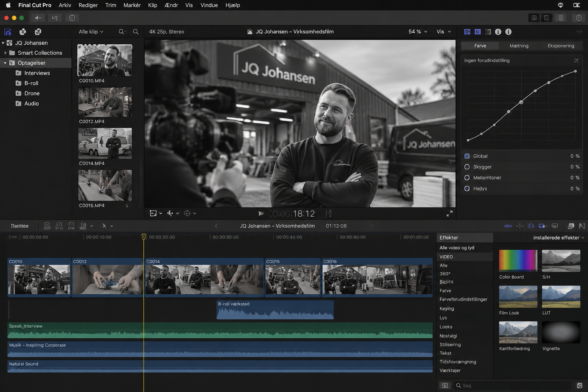This screenshot has height=392, width=588.
Task: Toggle viewer fullscreen with the expand arrows
Action: [x=449, y=213]
